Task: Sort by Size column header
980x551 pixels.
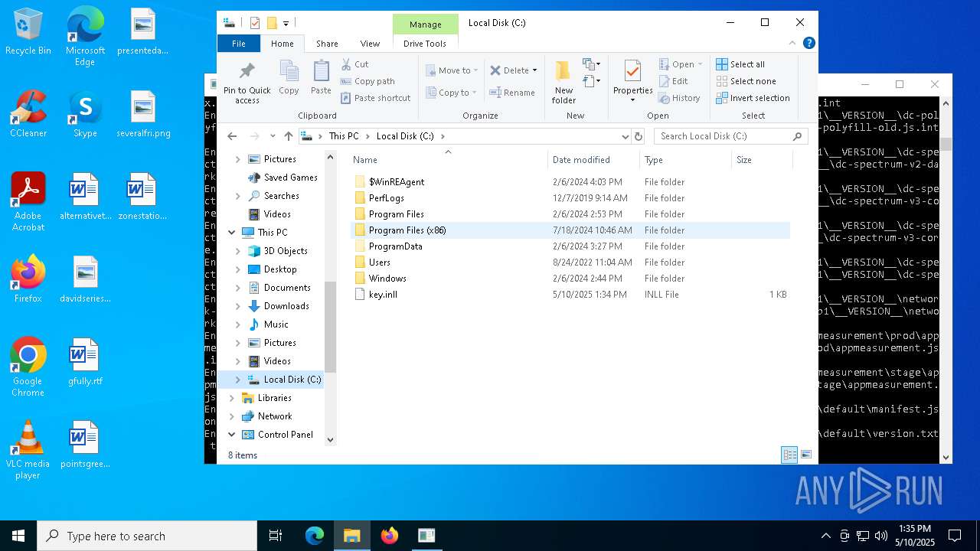Action: (761, 160)
